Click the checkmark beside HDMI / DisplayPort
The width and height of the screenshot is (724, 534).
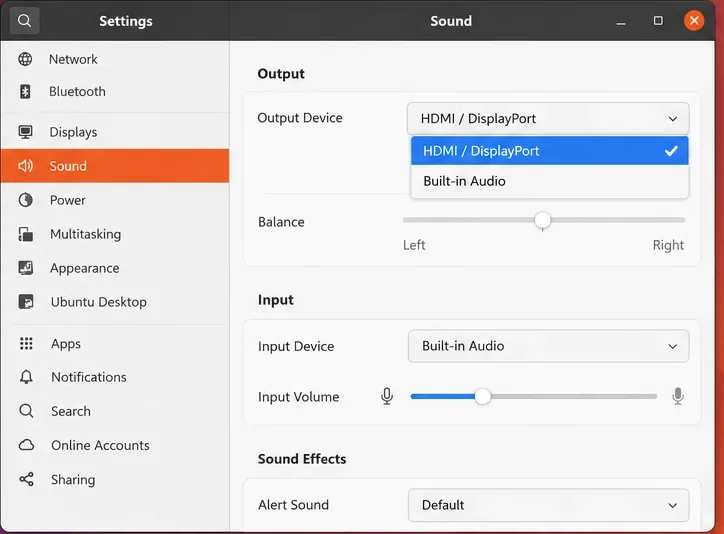671,150
